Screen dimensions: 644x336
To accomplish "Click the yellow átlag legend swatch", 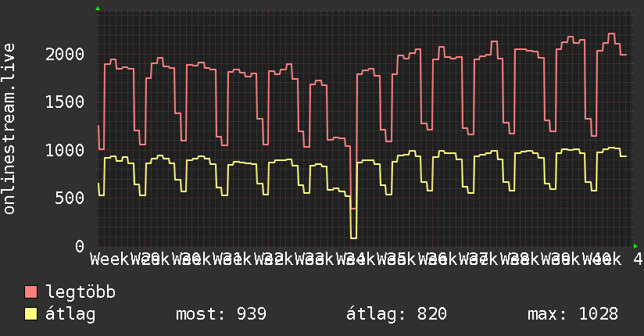I will (x=30, y=314).
